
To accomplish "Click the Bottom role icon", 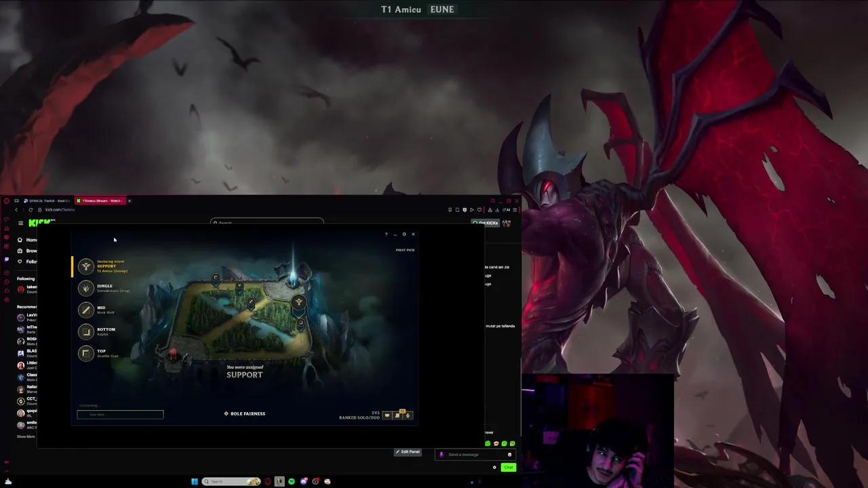I will click(x=85, y=331).
